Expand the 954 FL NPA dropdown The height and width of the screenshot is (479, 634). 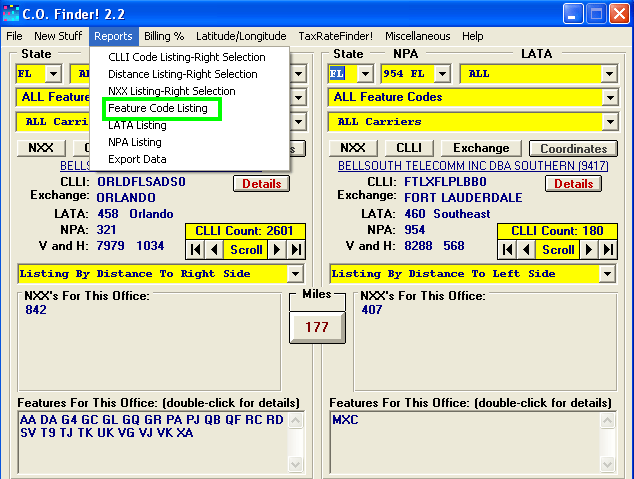(x=442, y=74)
